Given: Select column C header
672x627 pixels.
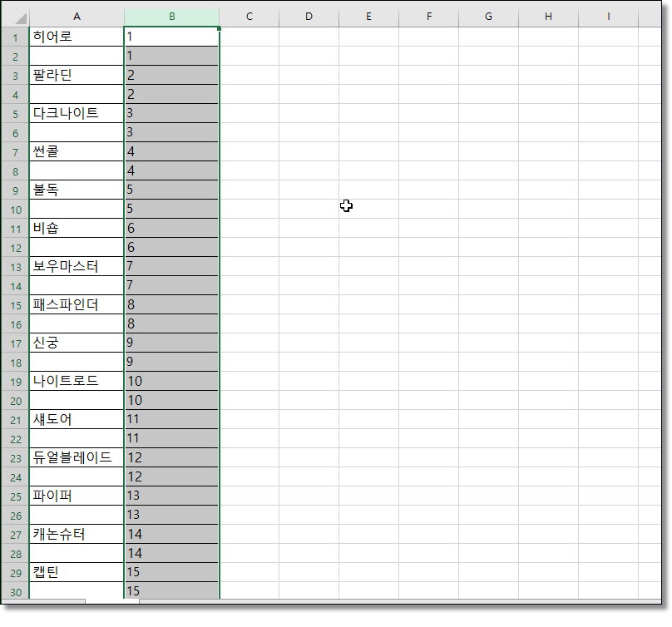Looking at the screenshot, I should point(249,17).
